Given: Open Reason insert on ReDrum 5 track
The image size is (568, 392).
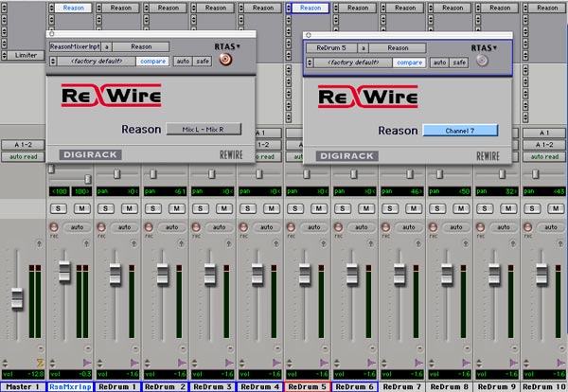Looking at the screenshot, I should (311, 8).
